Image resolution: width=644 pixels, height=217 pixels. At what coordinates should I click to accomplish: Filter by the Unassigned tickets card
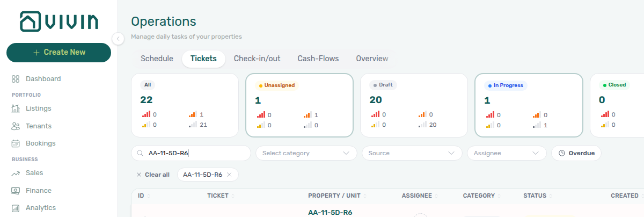[x=299, y=105]
